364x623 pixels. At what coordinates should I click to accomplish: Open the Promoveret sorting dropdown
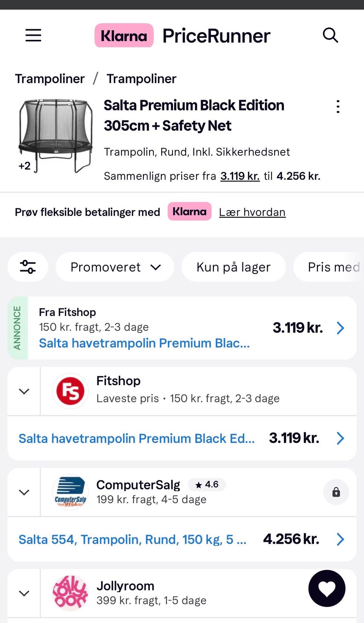[115, 267]
